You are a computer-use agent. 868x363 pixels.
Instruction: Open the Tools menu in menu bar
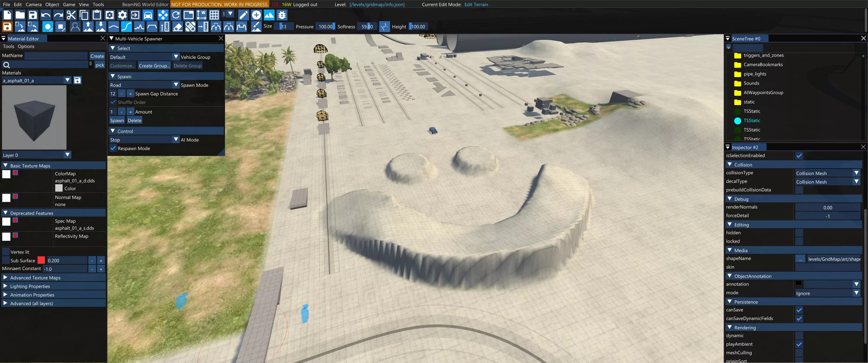point(98,4)
